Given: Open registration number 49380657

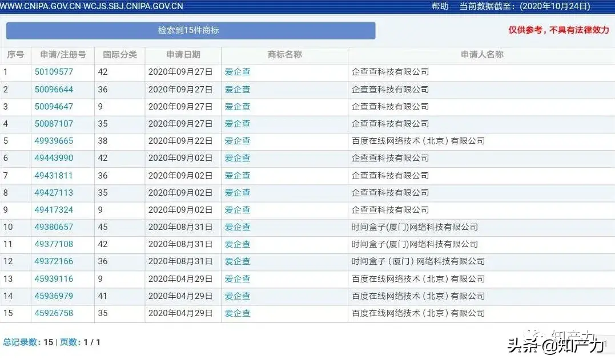Looking at the screenshot, I should pos(54,227).
